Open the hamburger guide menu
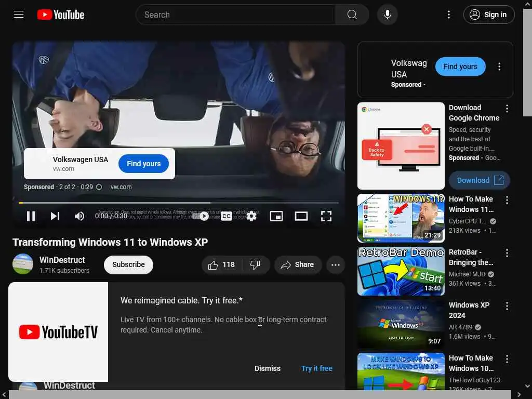The image size is (532, 399). pyautogui.click(x=19, y=15)
